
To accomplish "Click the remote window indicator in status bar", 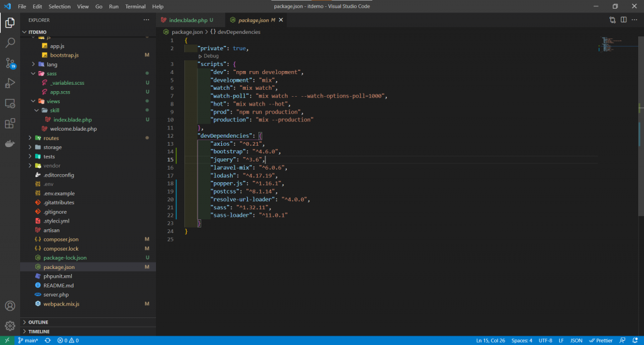I will 7,341.
